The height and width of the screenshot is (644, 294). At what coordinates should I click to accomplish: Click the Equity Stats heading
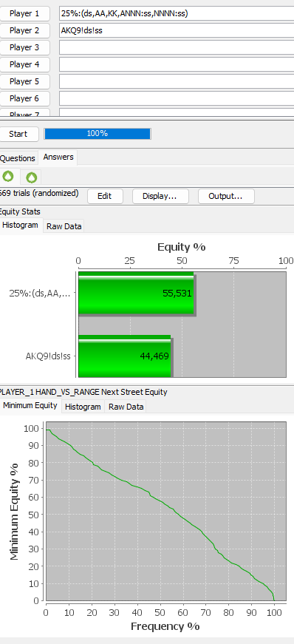click(20, 211)
